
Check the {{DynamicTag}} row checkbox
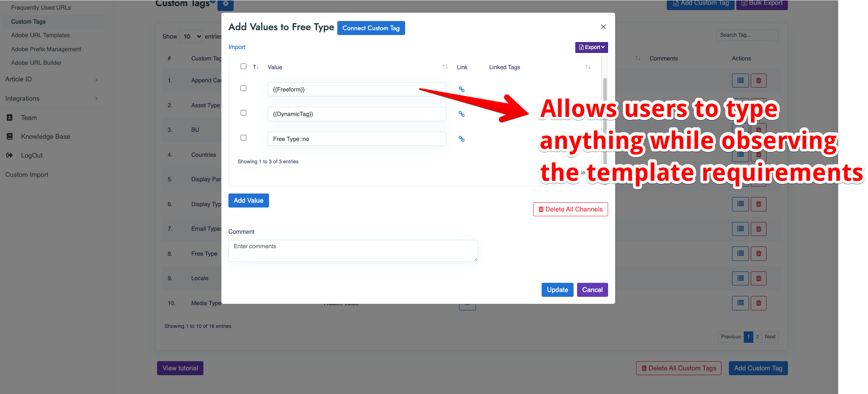pyautogui.click(x=244, y=113)
